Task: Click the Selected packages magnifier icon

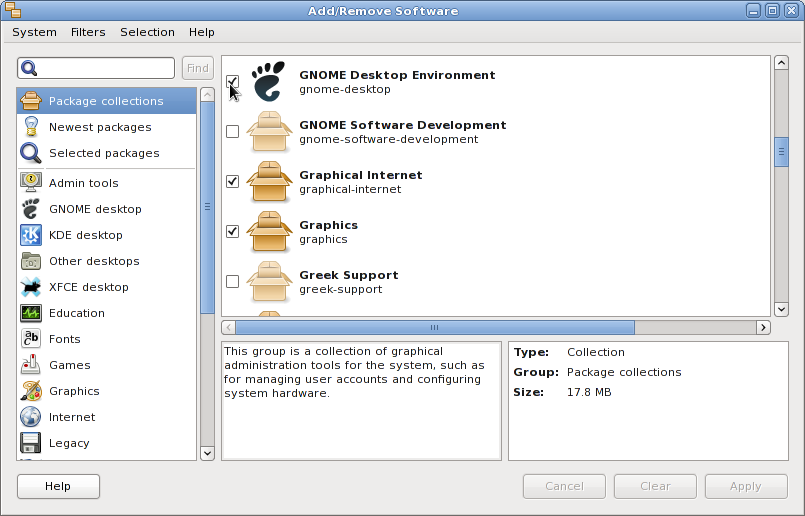Action: click(31, 153)
